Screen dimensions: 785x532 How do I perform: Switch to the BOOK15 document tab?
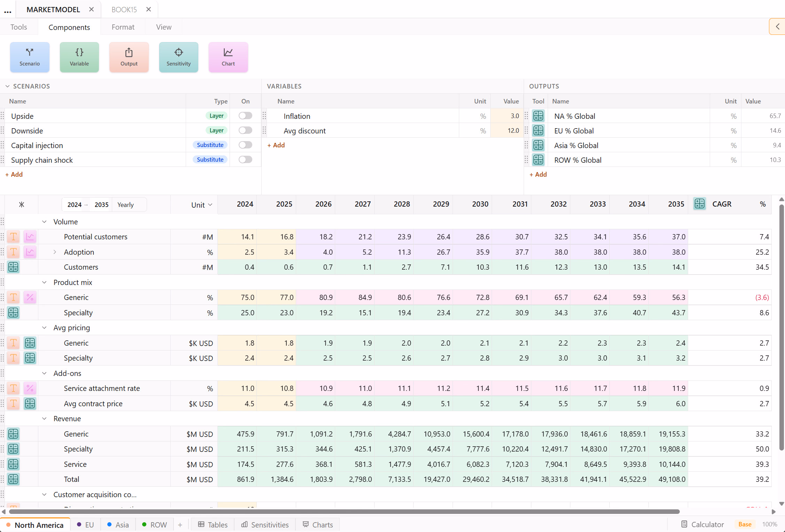[124, 10]
